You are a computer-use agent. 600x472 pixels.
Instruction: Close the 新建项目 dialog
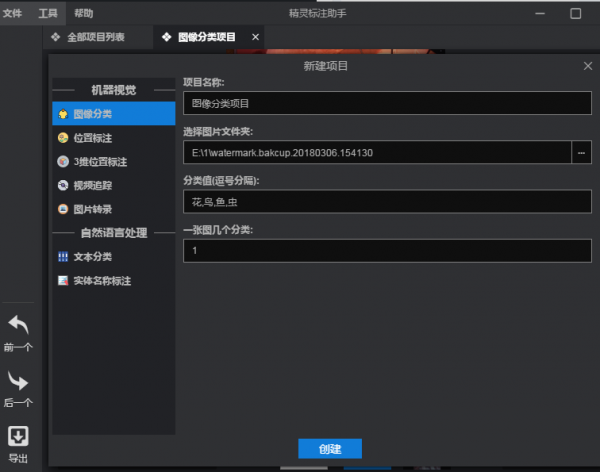pos(588,66)
